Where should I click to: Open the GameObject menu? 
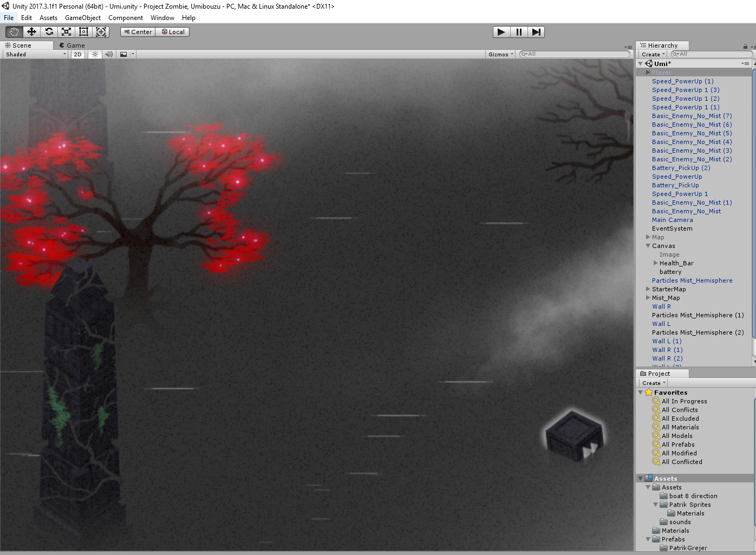(x=82, y=18)
